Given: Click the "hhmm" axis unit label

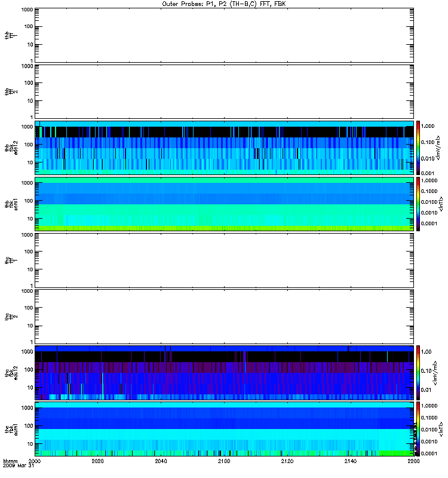Looking at the screenshot, I should tap(10, 461).
